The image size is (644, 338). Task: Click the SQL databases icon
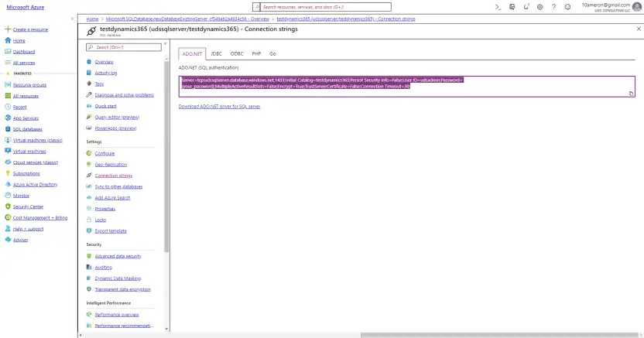point(8,129)
